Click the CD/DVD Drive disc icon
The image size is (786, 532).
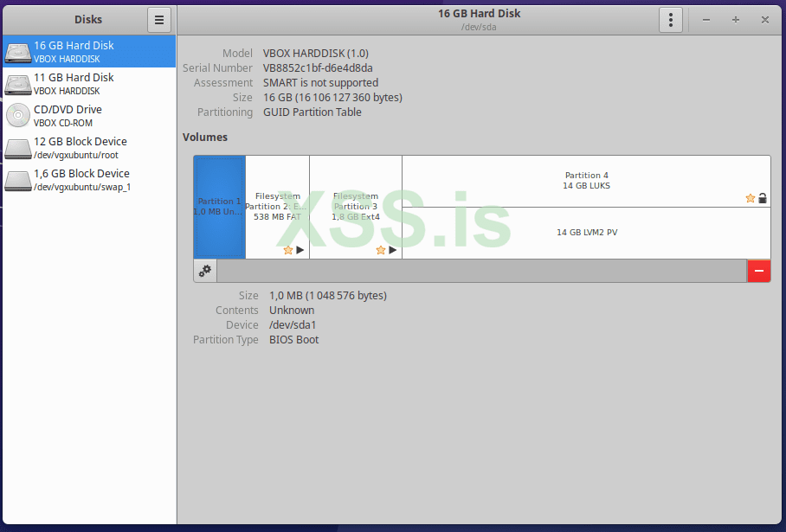[x=18, y=116]
